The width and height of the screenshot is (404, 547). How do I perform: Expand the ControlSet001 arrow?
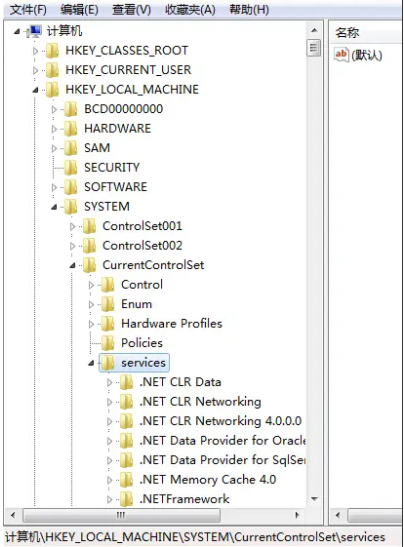[x=73, y=227]
